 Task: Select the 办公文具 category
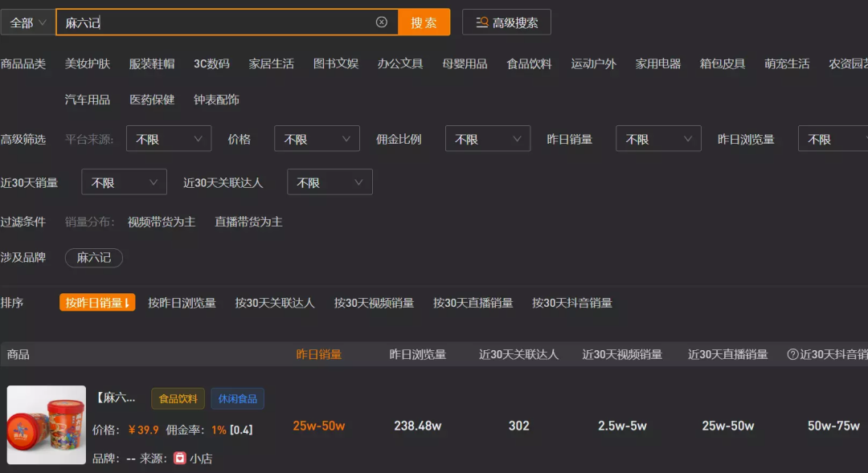(x=400, y=63)
